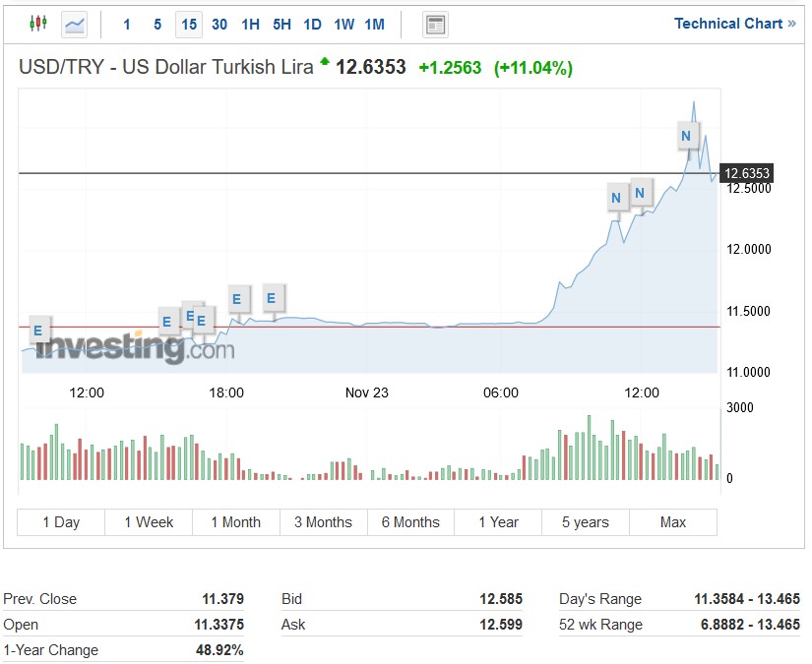Viewport: 812px width, 664px height.
Task: Click the topmost N news marker near peak
Action: pos(686,136)
